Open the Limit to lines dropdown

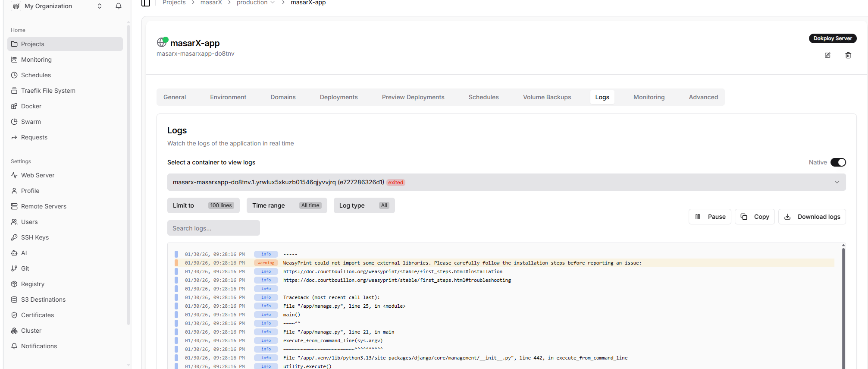[203, 205]
